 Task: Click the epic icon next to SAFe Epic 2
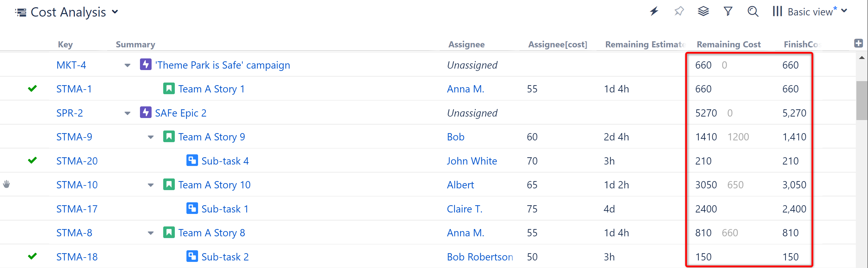145,112
